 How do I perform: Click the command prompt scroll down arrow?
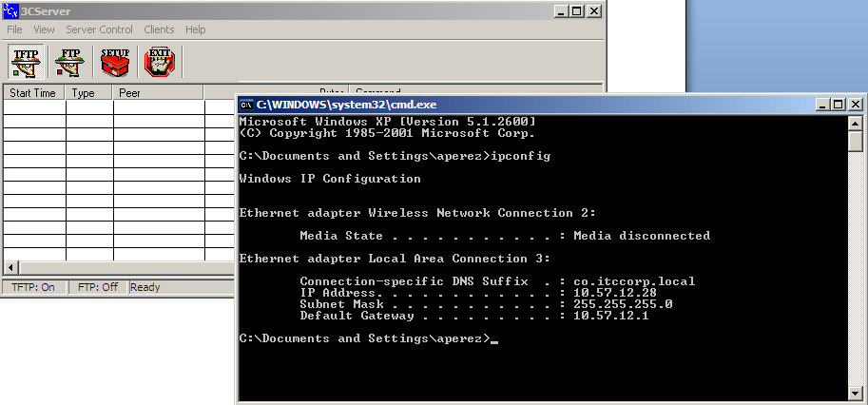856,393
